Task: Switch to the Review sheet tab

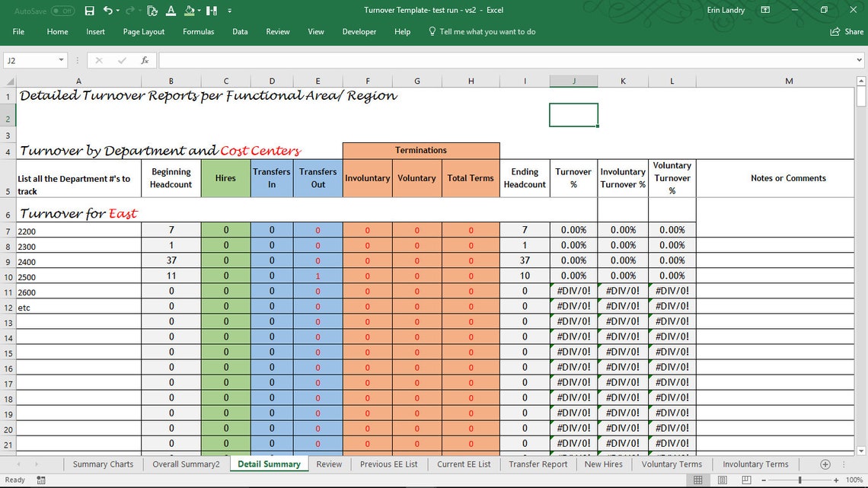Action: click(x=329, y=464)
